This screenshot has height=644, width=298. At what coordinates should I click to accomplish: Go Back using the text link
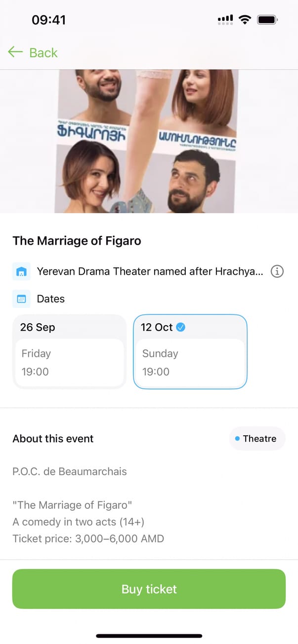[x=43, y=53]
